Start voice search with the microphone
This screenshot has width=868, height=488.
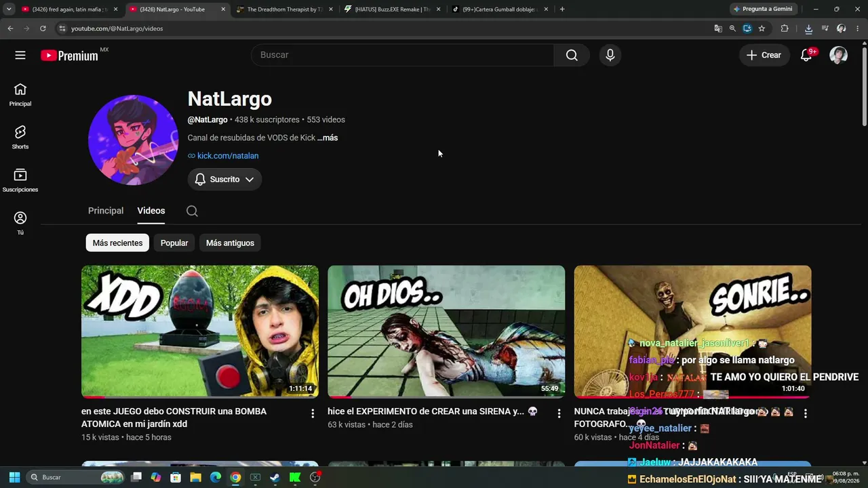[x=610, y=55]
